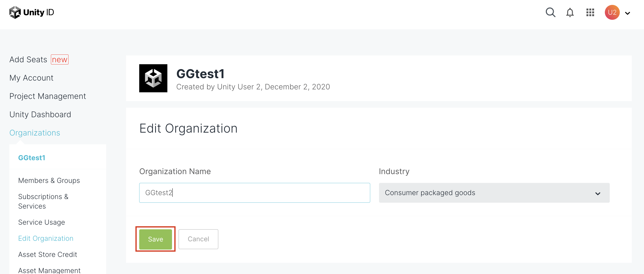Navigate to Unity Dashboard
644x274 pixels.
40,114
